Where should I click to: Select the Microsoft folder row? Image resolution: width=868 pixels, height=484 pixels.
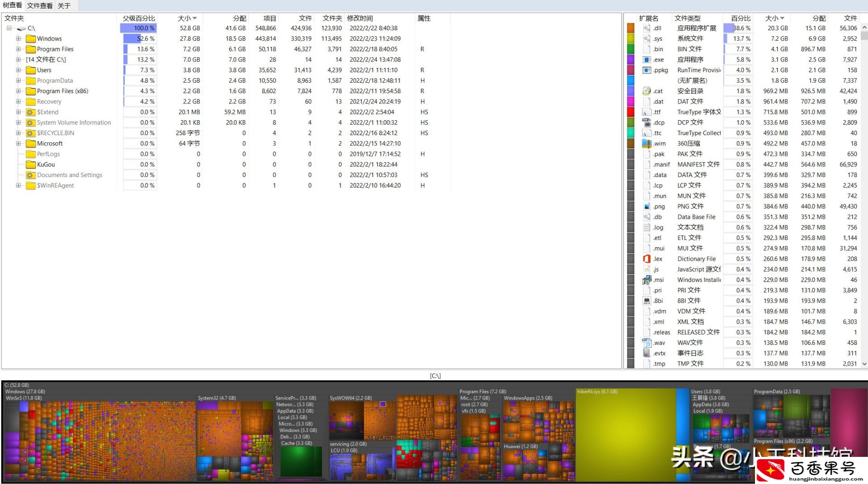click(x=226, y=143)
